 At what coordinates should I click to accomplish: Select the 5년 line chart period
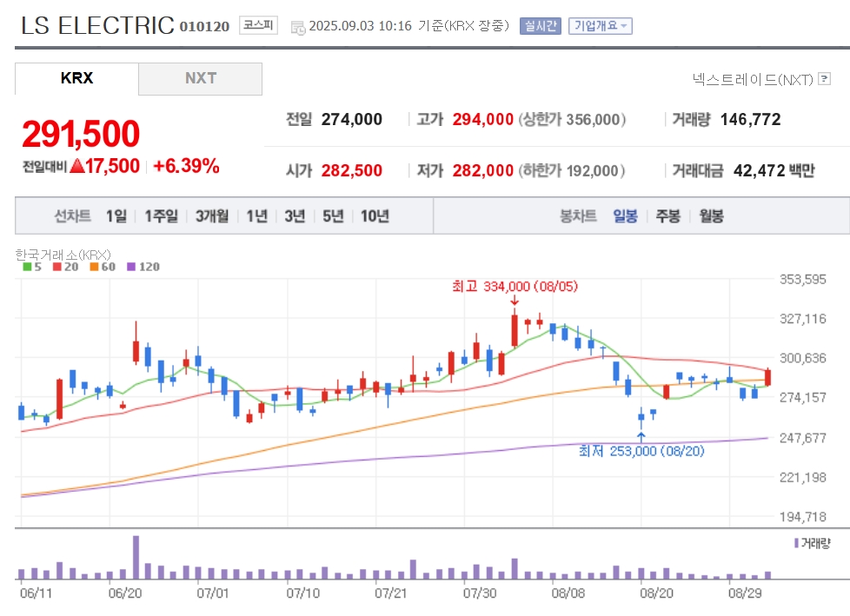333,216
